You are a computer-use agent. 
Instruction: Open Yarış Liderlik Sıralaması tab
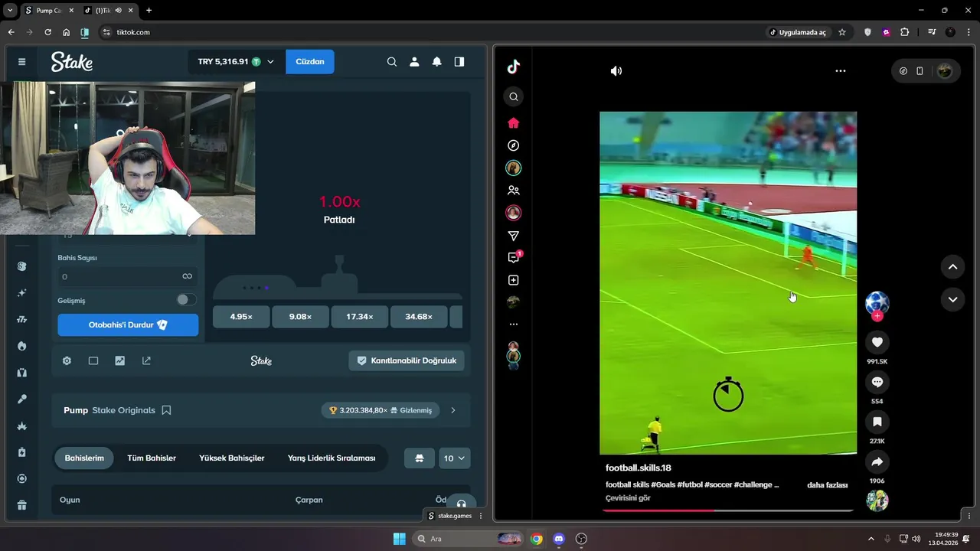click(332, 458)
